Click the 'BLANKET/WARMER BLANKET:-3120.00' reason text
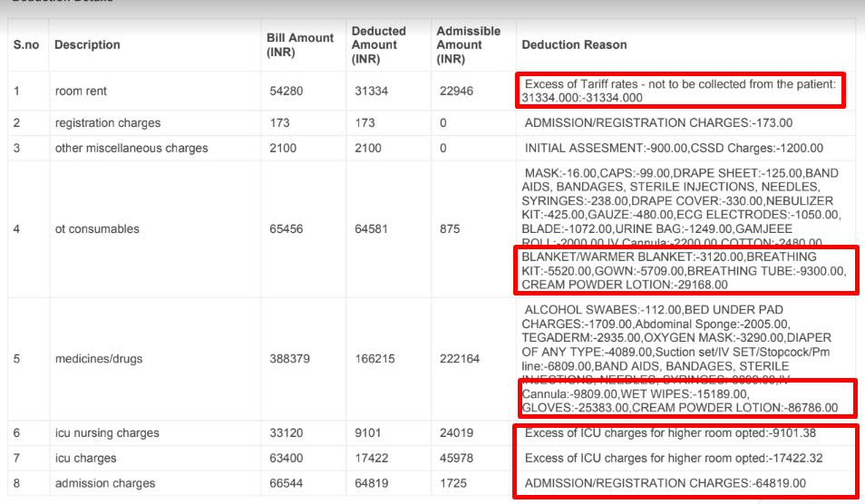This screenshot has height=504, width=865. click(632, 257)
